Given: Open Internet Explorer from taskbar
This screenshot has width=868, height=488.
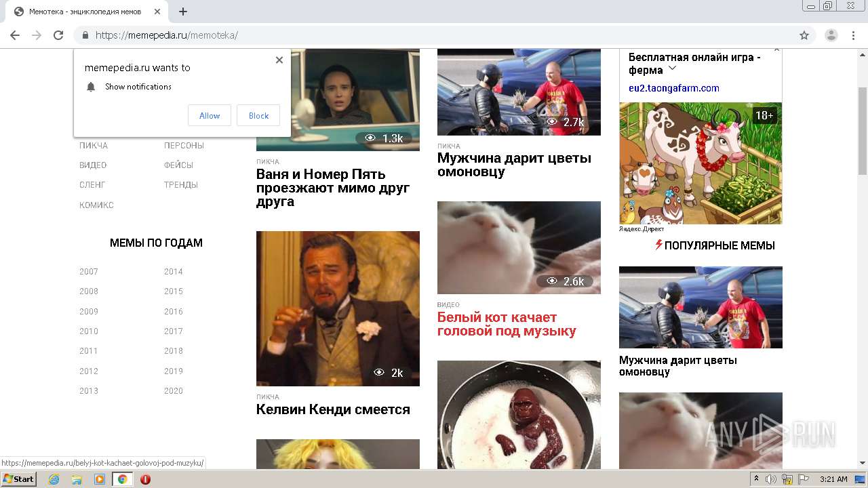Looking at the screenshot, I should click(54, 479).
